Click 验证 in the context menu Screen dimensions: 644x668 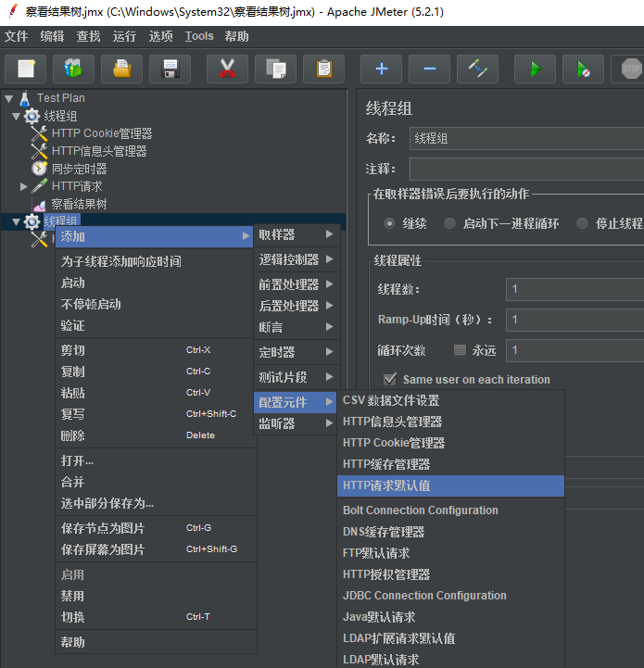point(155,325)
